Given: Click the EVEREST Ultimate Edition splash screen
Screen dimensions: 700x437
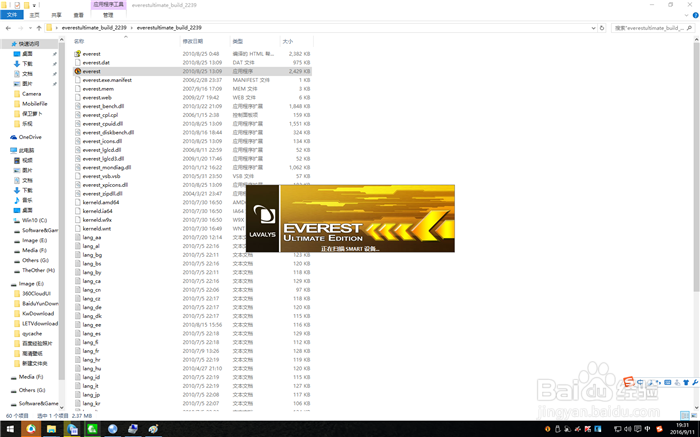Looking at the screenshot, I should [x=350, y=219].
